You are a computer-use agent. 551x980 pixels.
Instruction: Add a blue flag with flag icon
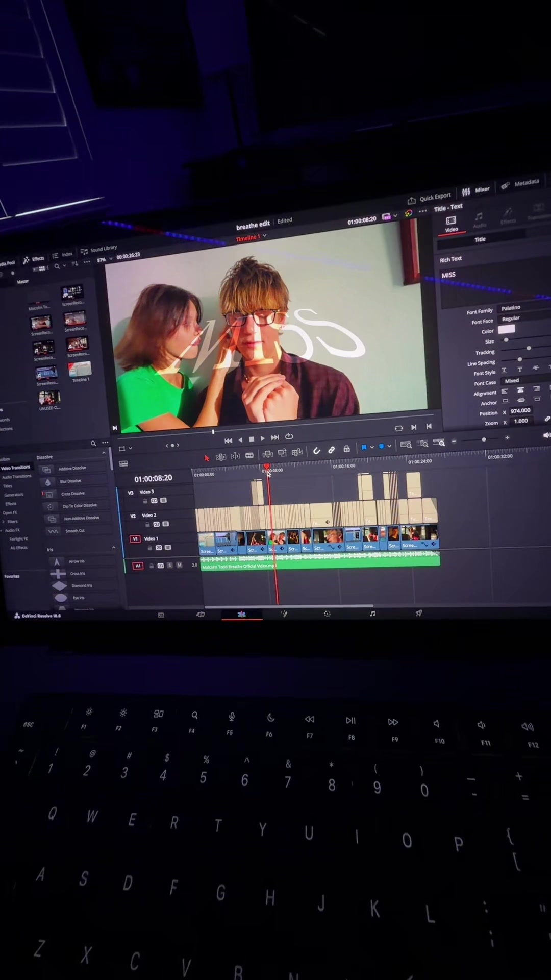tap(364, 447)
